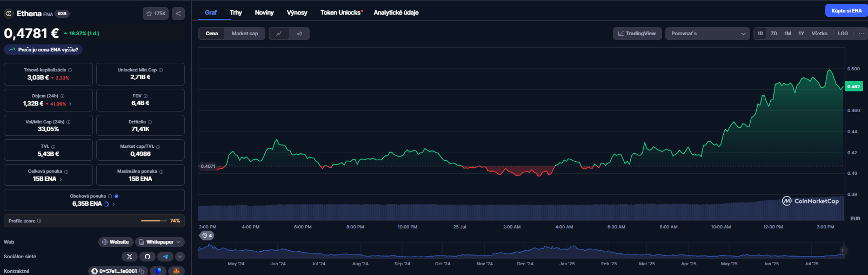Click the 'Kúpte si ENA' button

[x=846, y=11]
